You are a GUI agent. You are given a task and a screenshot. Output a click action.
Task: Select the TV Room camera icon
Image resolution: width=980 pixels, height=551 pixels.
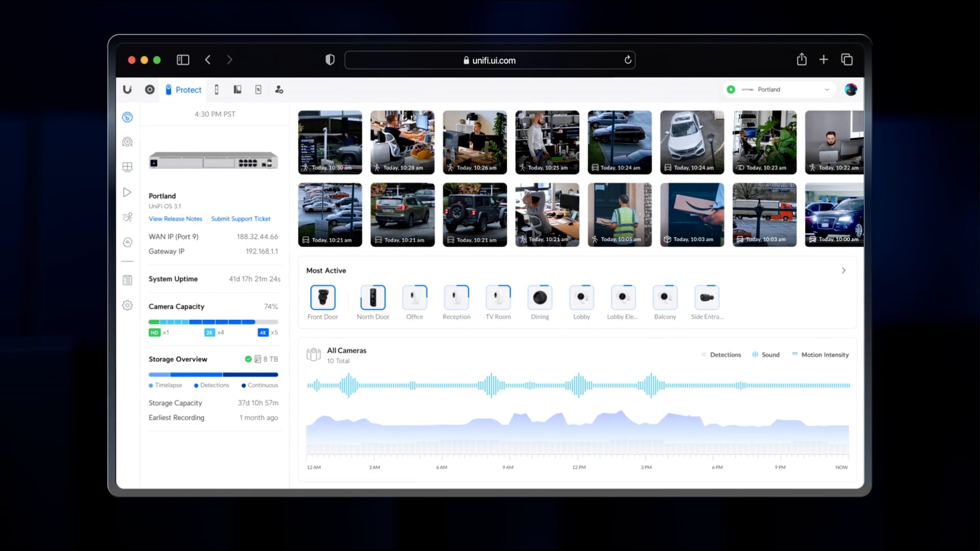(498, 297)
